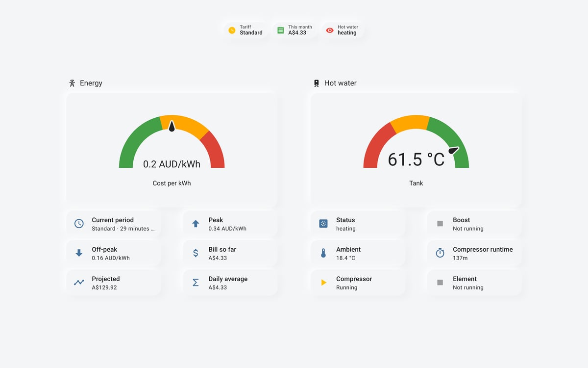Click the Ambient 18.4 °C value
The image size is (588, 368).
coord(345,258)
